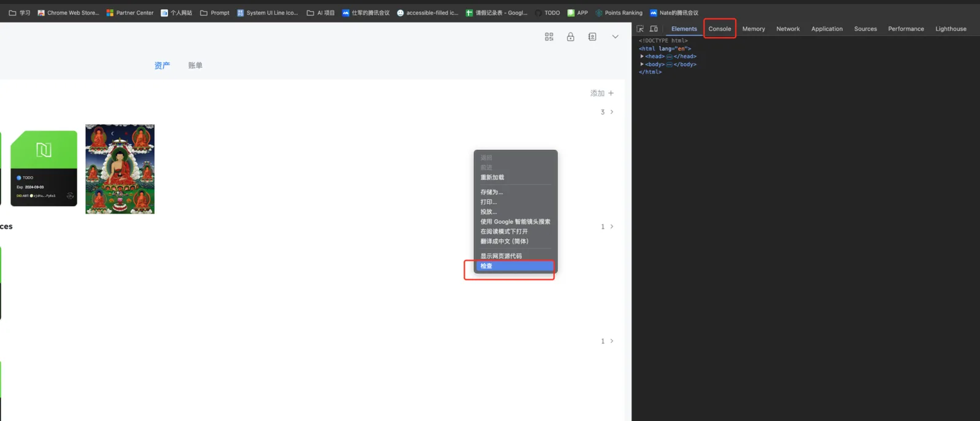
Task: Choose 打印... from the context menu
Action: pyautogui.click(x=516, y=202)
